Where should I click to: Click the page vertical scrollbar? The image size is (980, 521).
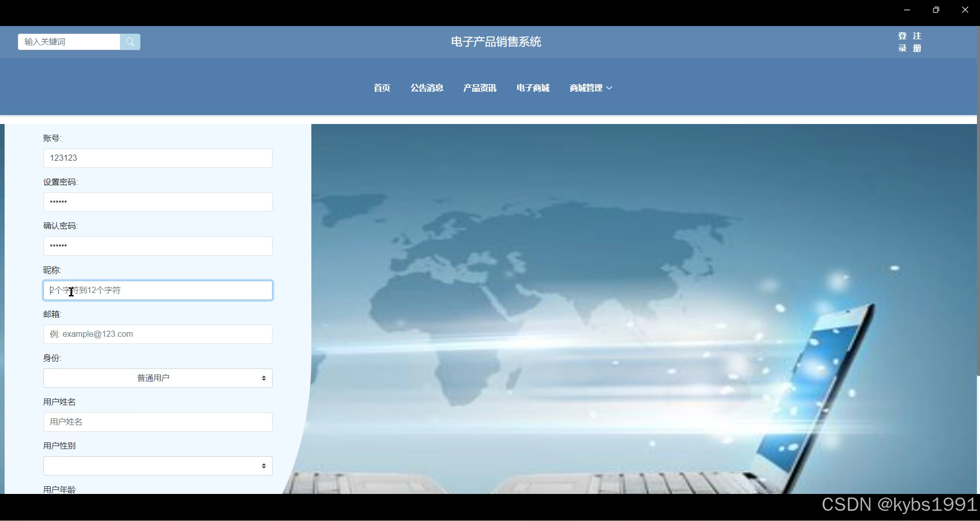point(978,202)
